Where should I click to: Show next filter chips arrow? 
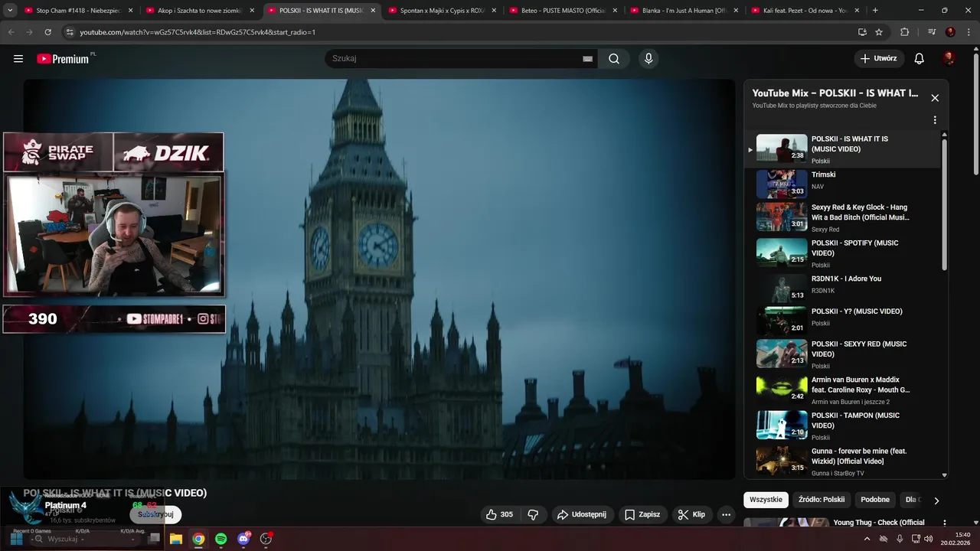tap(936, 500)
